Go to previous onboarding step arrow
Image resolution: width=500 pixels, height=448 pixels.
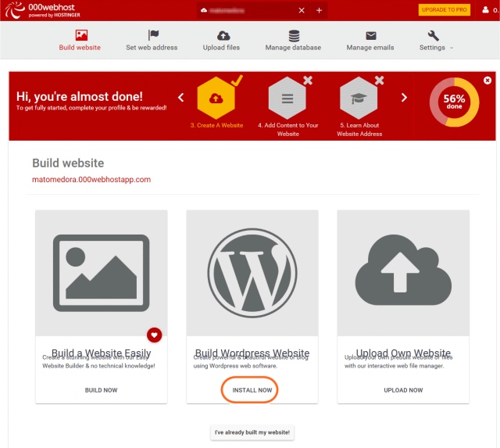click(x=180, y=97)
